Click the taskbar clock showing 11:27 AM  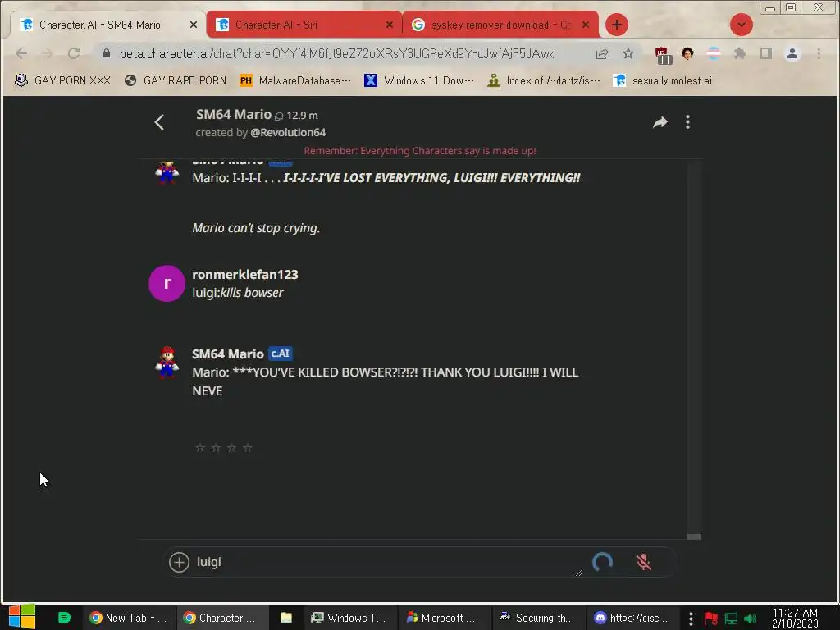click(x=795, y=618)
